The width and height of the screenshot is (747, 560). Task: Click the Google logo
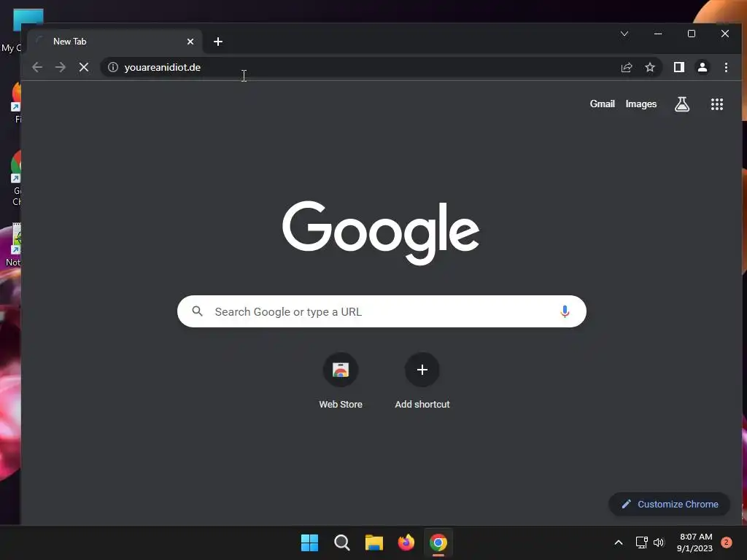[x=381, y=233]
